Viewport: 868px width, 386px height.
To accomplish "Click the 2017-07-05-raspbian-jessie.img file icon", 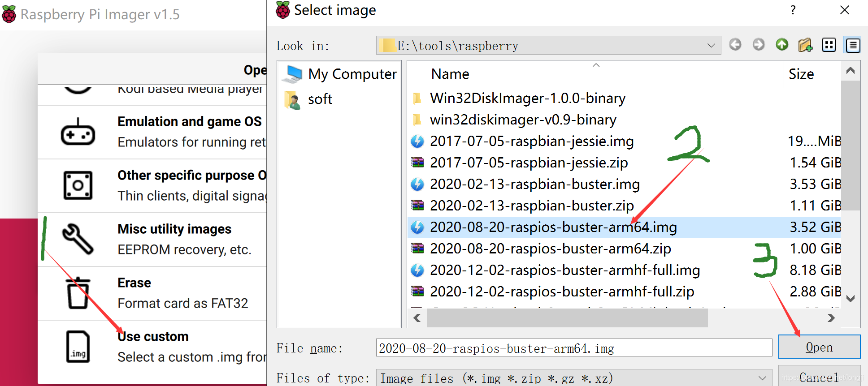I will tap(417, 141).
